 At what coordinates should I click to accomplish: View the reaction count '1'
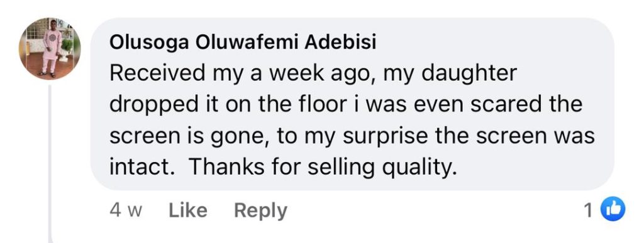[588, 210]
